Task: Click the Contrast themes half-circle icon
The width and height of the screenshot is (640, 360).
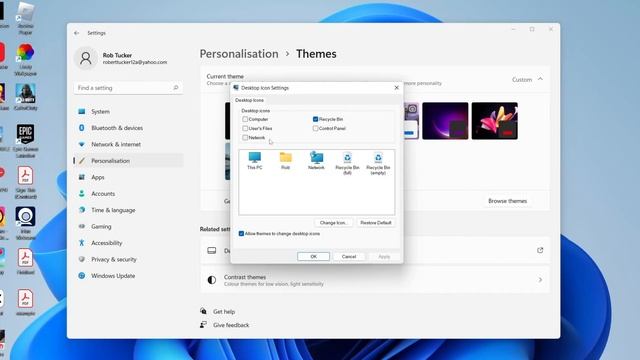Action: pyautogui.click(x=211, y=280)
